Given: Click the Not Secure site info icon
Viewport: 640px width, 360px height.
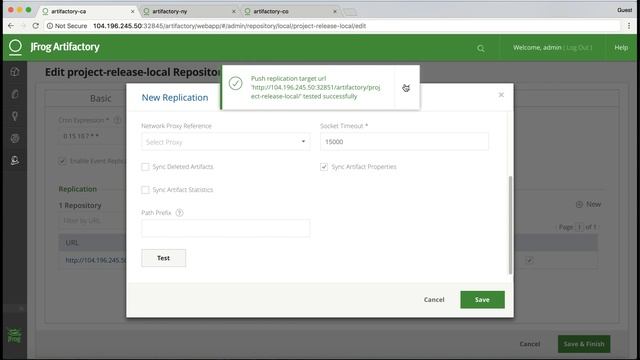Looking at the screenshot, I should (x=50, y=26).
